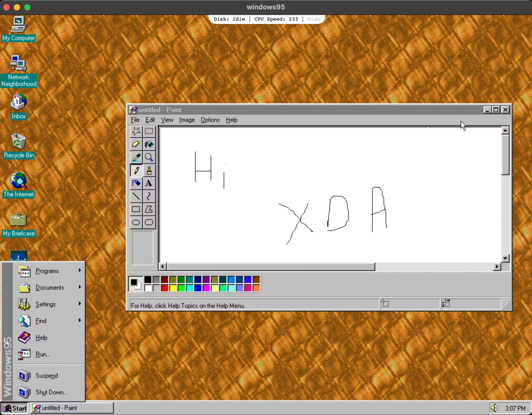Click Hide in the emulator status bar

pyautogui.click(x=313, y=19)
